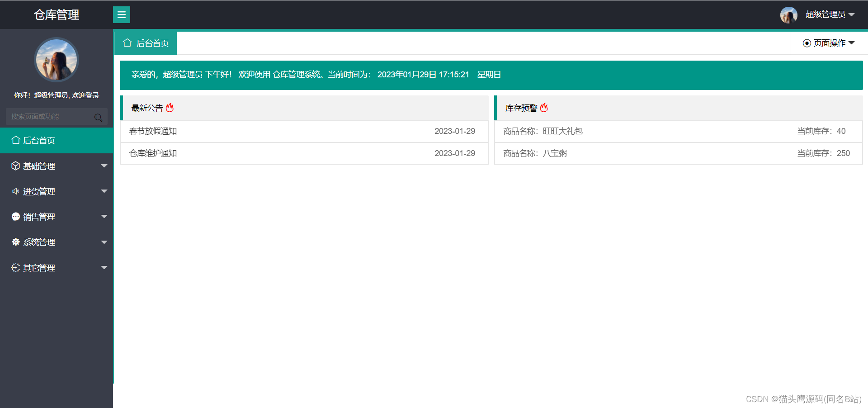Click the chat bubble icon beside 销售管理

(15, 217)
